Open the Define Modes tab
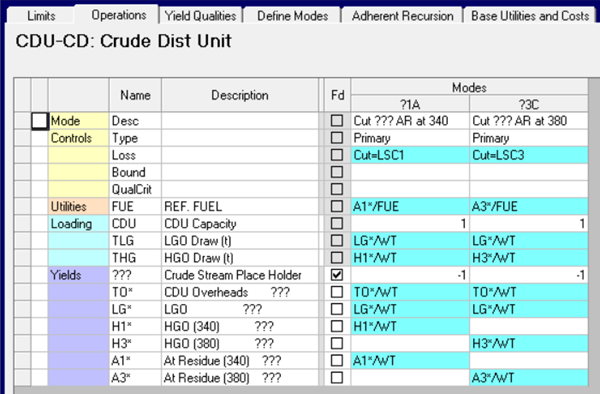The image size is (600, 394). [x=293, y=16]
